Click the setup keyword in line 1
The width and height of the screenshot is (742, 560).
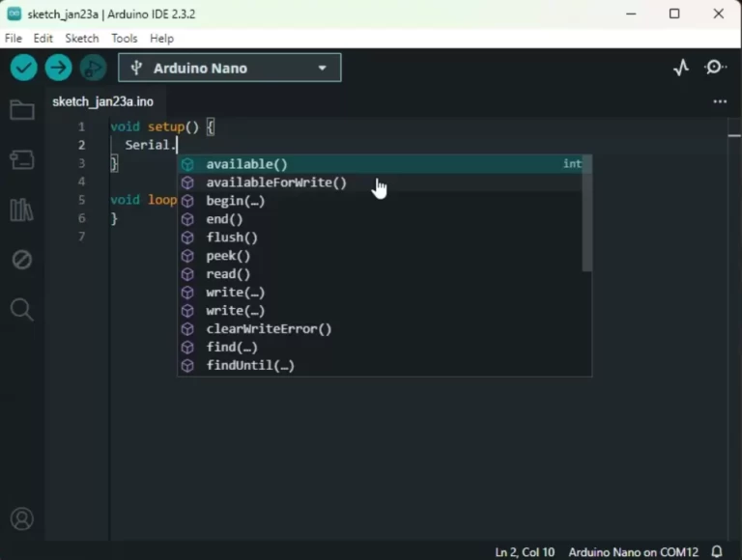[166, 126]
